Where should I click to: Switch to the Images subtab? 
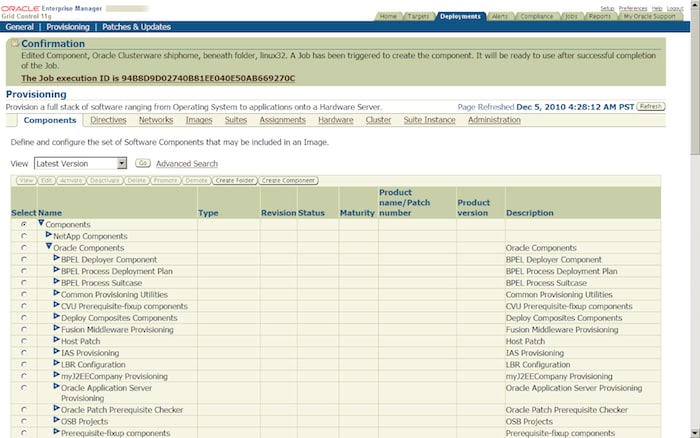pyautogui.click(x=199, y=120)
